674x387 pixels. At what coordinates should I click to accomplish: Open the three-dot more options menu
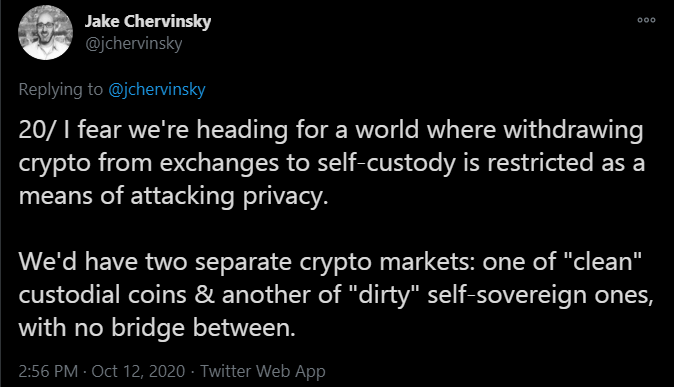(646, 20)
